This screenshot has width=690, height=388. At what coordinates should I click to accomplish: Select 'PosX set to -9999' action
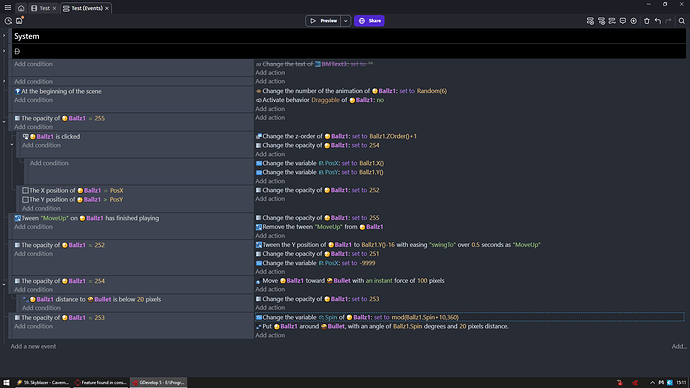click(316, 263)
